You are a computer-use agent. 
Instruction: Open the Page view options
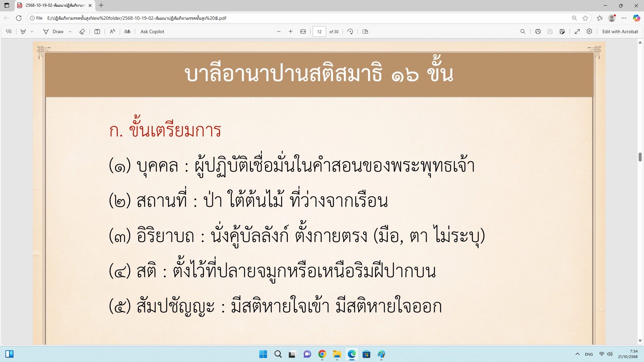coord(365,32)
